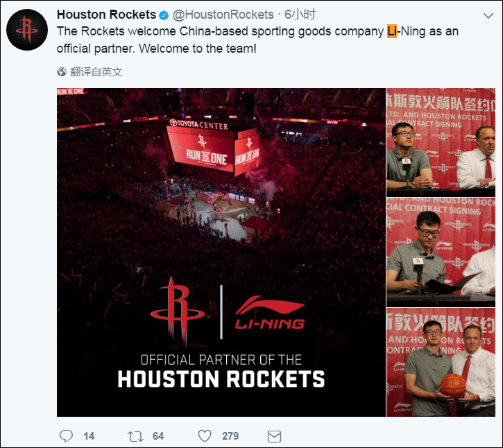Retweet this Houston Rockets post
Image resolution: width=503 pixels, height=448 pixels.
[x=135, y=436]
